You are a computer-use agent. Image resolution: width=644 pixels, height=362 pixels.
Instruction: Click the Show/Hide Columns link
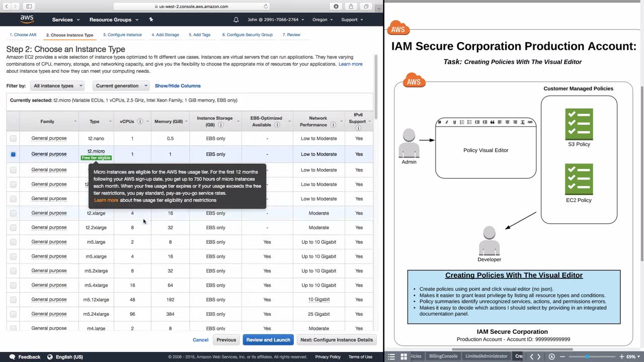coord(178,86)
